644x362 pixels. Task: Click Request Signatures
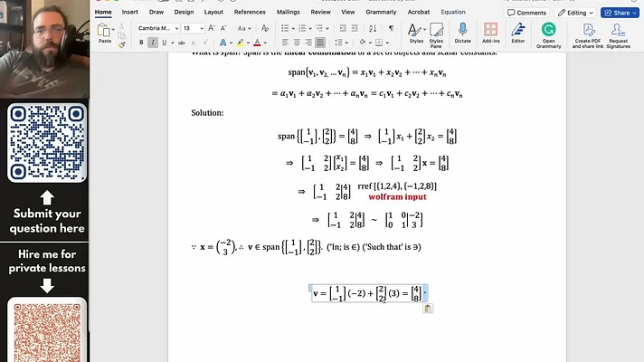pyautogui.click(x=618, y=35)
